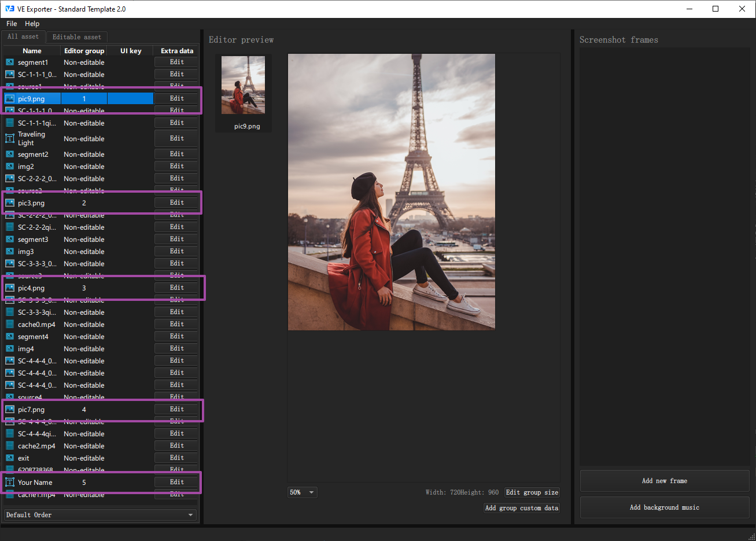Click the image icon of pic3.png
Viewport: 756px width, 541px height.
[x=10, y=203]
